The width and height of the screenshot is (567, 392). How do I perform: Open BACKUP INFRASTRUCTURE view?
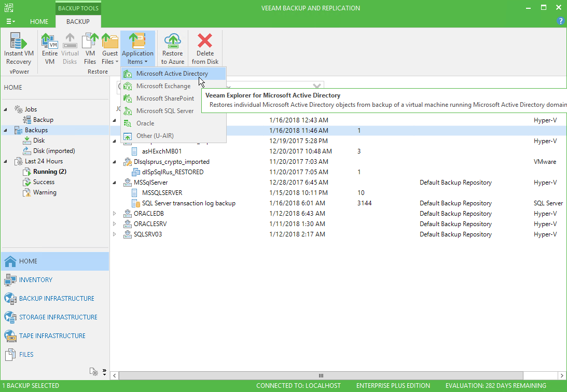pyautogui.click(x=55, y=299)
